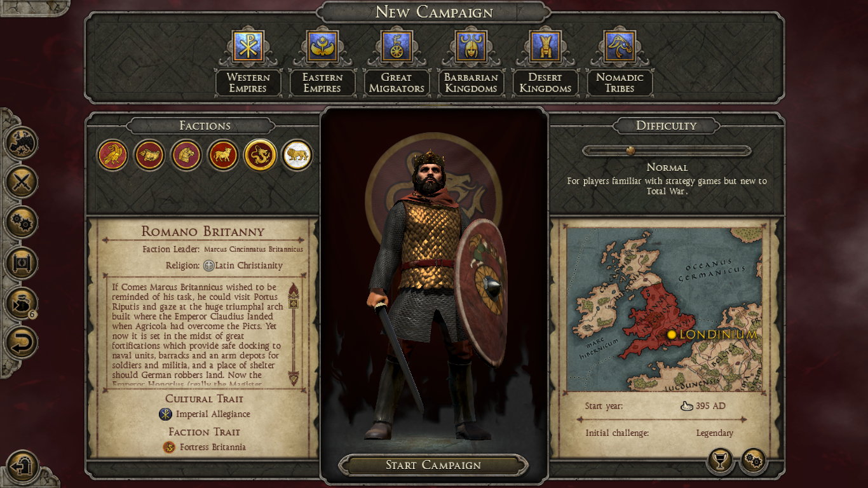
Task: Click the faction description scrollbar
Action: (x=294, y=335)
